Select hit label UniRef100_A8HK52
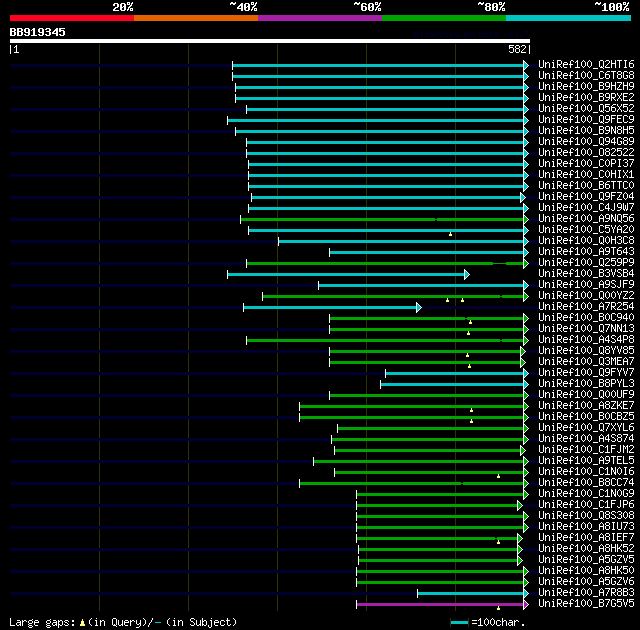 586,549
